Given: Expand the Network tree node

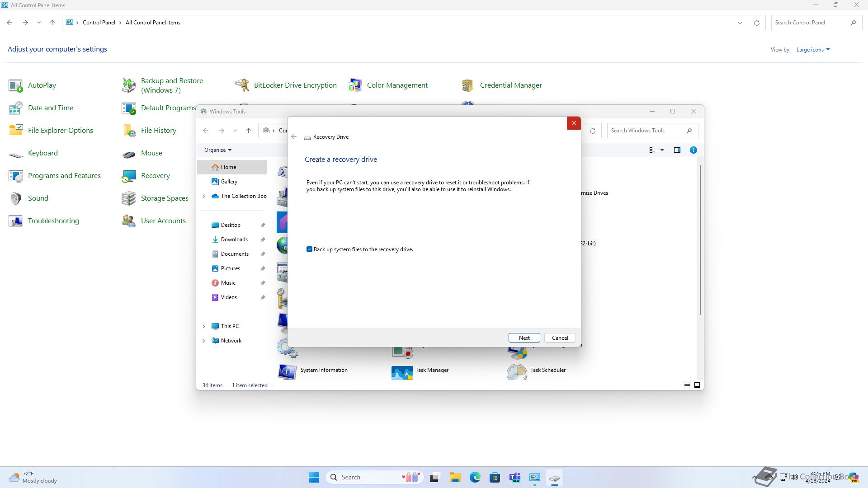Looking at the screenshot, I should [x=204, y=341].
